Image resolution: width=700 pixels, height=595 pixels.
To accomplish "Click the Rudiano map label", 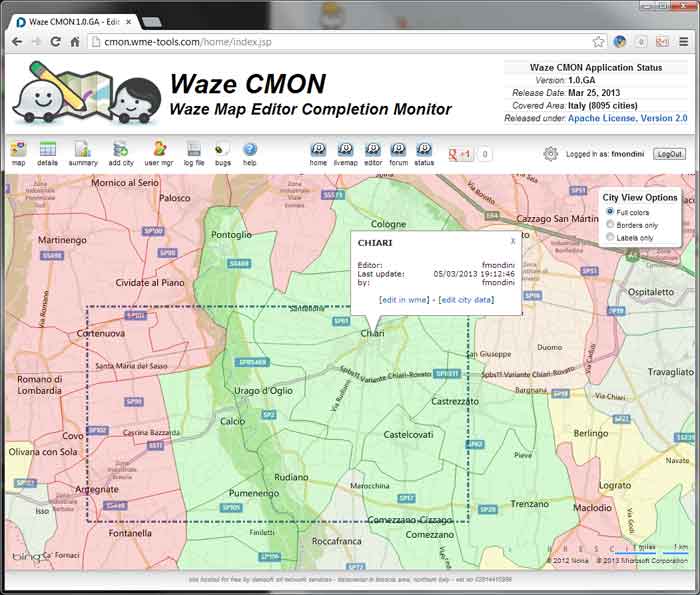I will coord(291,477).
